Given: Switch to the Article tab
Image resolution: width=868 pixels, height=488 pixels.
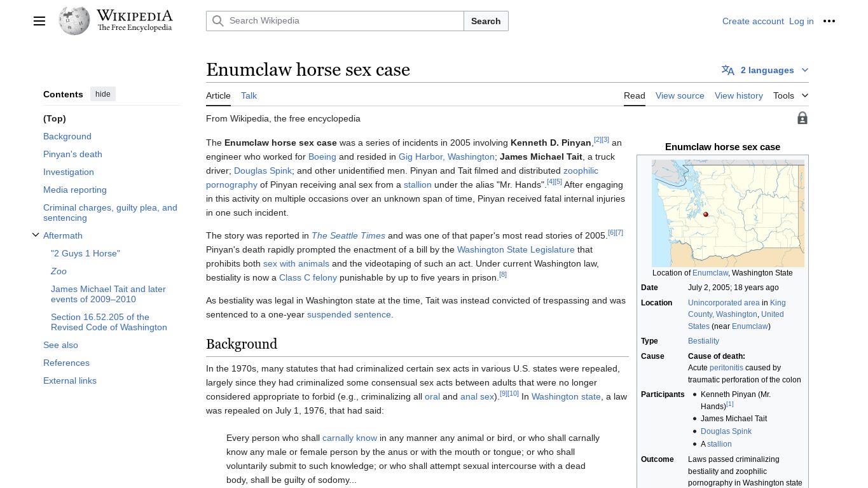Looking at the screenshot, I should point(218,95).
